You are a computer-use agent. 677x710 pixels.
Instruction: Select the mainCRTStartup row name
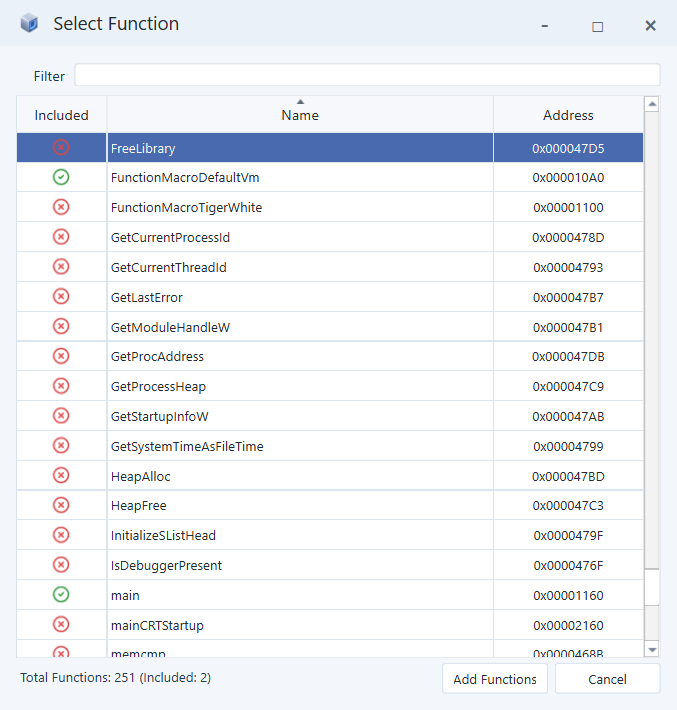pos(157,625)
